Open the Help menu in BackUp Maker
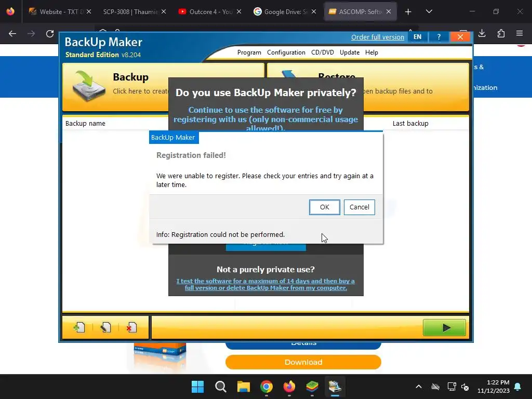Screen dimensions: 532x399 point(371,52)
